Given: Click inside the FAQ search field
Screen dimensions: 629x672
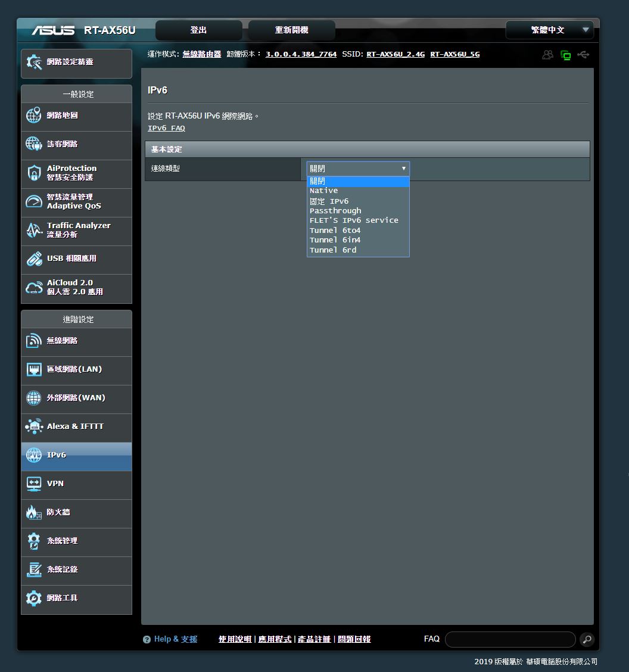Looking at the screenshot, I should (x=510, y=639).
